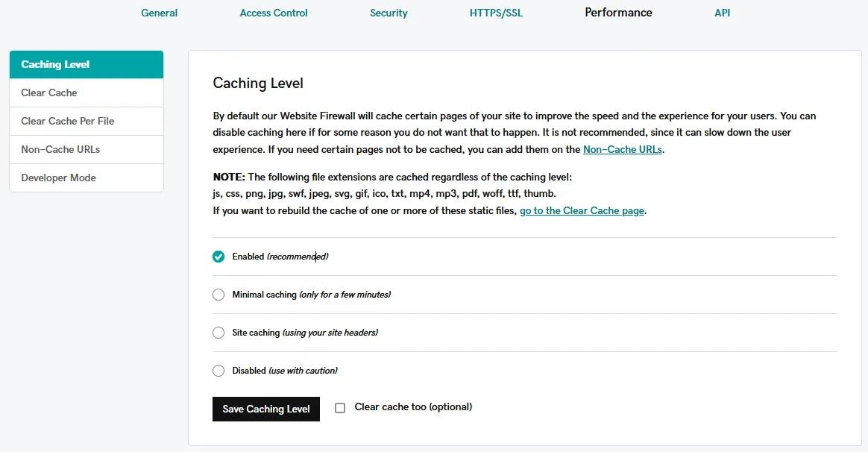Click the Save Caching Level button
The width and height of the screenshot is (868, 452).
[x=266, y=409]
